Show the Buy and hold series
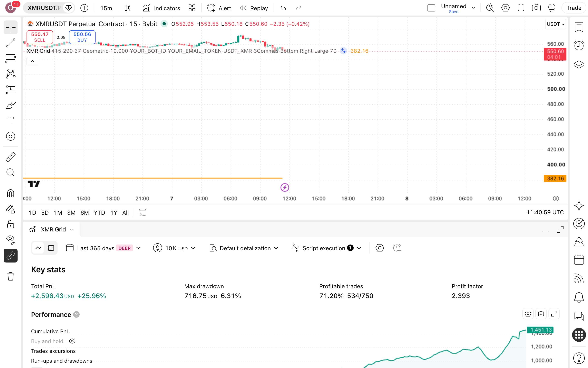The height and width of the screenshot is (368, 588). (x=72, y=341)
